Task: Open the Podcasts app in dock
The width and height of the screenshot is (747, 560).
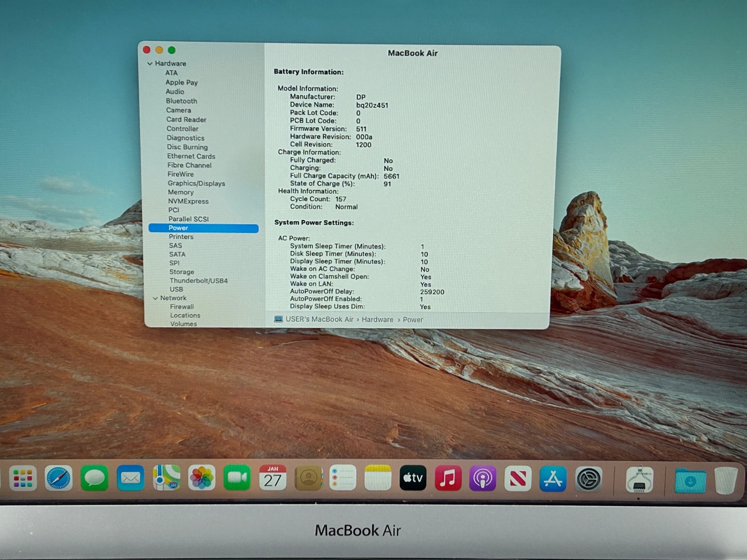Action: [483, 478]
